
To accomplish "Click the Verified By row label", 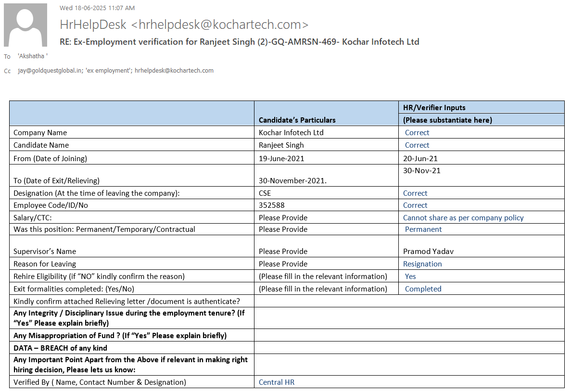I will tap(100, 382).
